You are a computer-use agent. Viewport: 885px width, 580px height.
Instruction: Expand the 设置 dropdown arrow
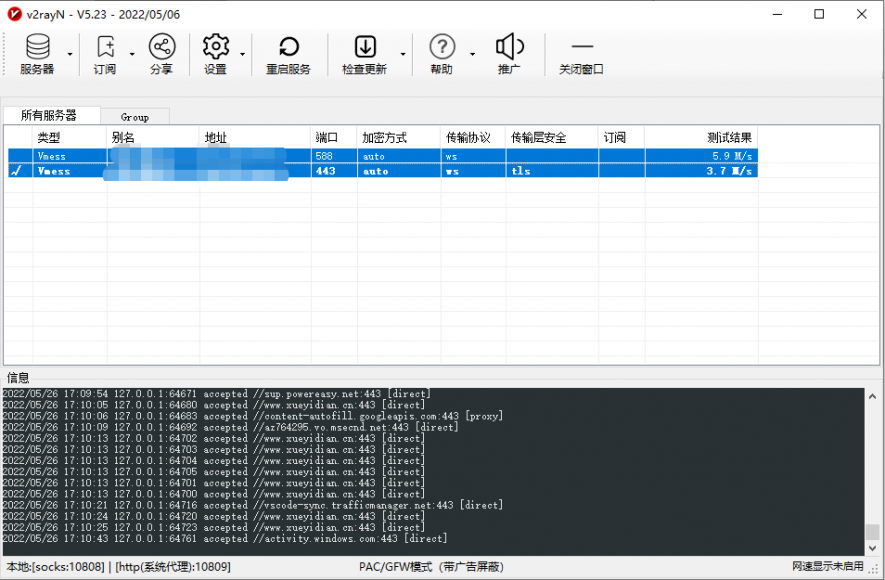[242, 54]
